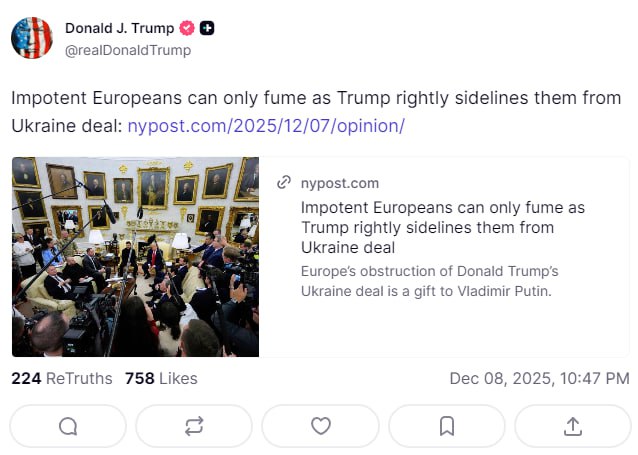This screenshot has height=455, width=638.
Task: Click the share upload icon
Action: [573, 426]
